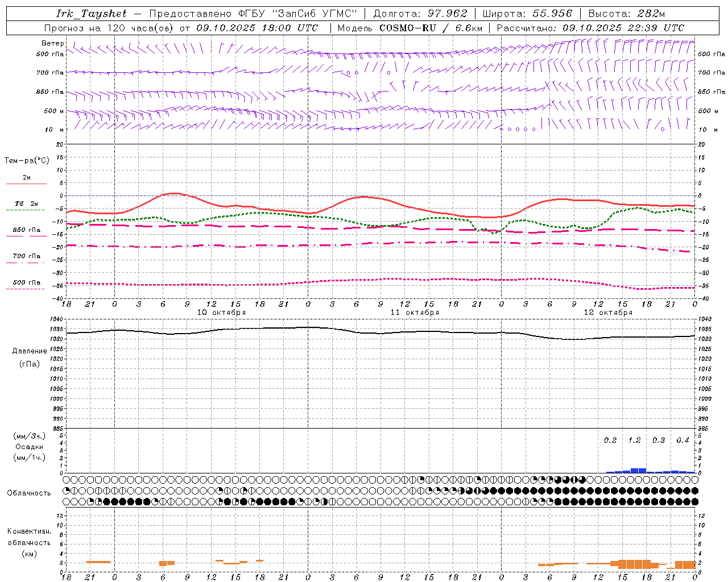728x582 pixels.
Task: Click the 0.4 precipitation total
Action: tap(682, 440)
